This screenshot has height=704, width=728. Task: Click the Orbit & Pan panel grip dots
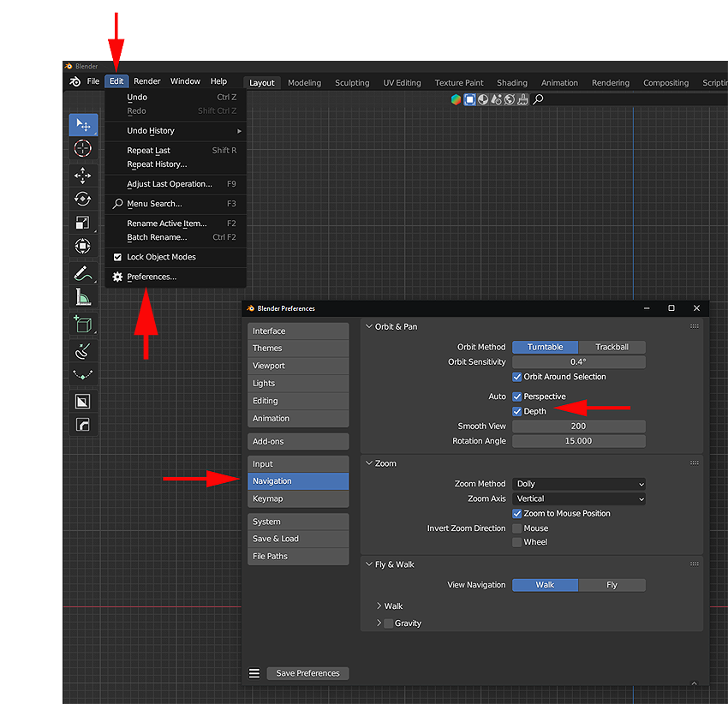pyautogui.click(x=694, y=326)
